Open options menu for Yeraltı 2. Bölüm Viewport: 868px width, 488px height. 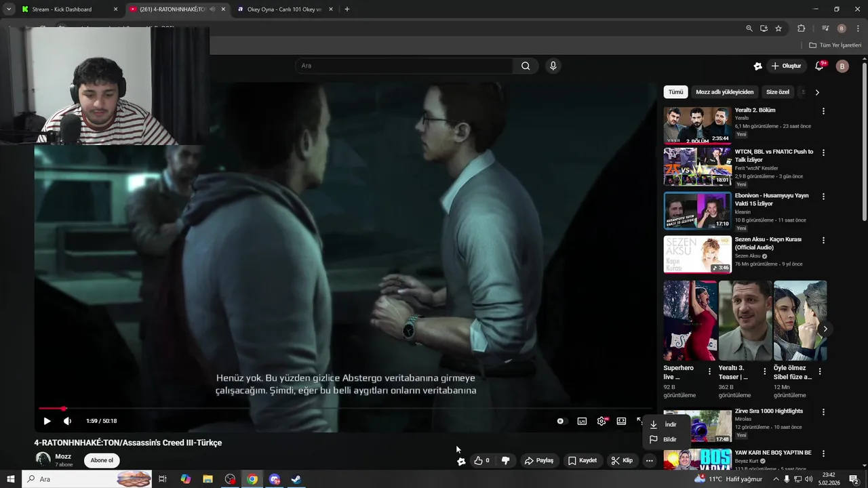click(823, 111)
